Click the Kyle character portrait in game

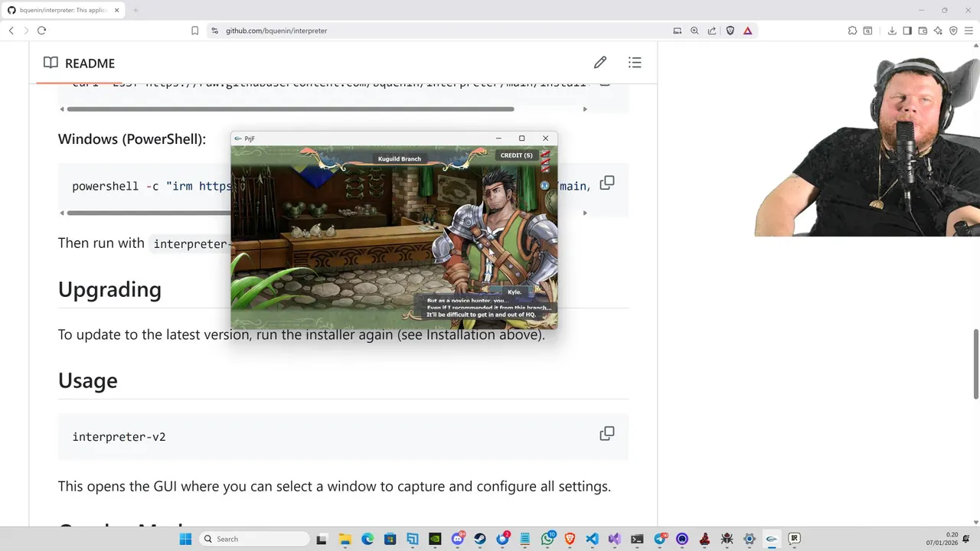498,230
